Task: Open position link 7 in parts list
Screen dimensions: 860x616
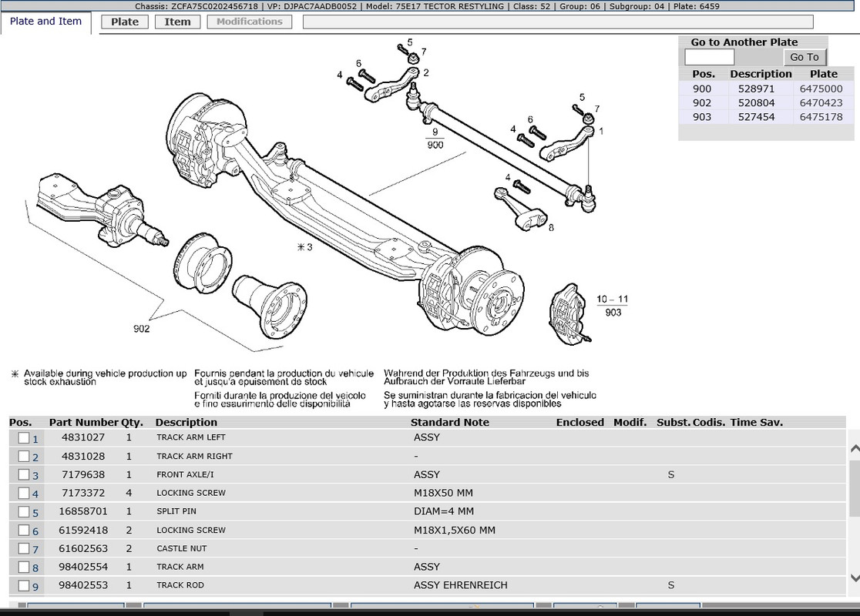Action: [35, 551]
